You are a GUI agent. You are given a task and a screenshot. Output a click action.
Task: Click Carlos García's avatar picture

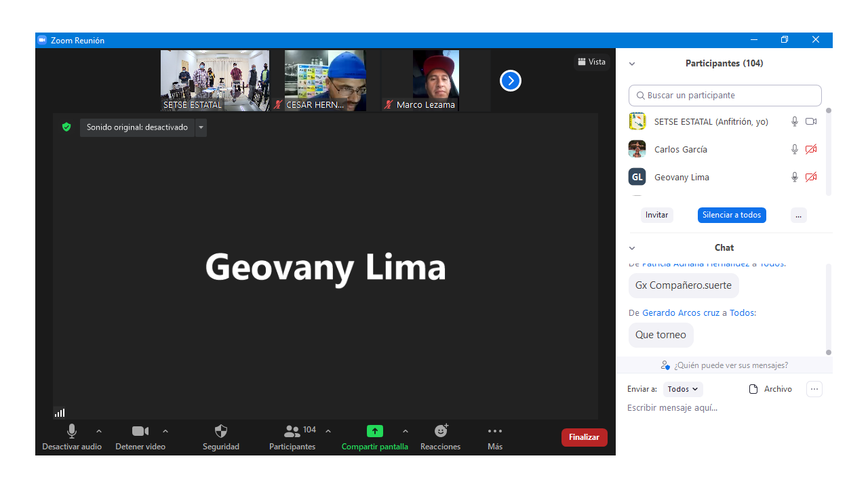637,149
